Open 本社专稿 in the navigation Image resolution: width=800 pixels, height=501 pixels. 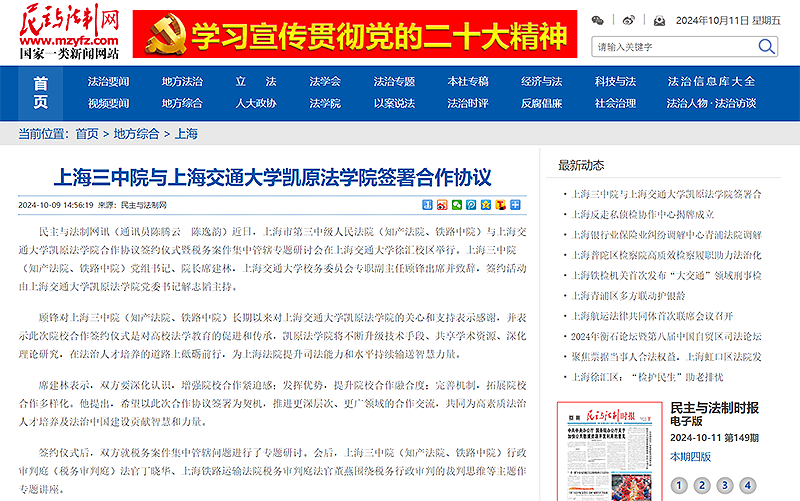coord(468,82)
